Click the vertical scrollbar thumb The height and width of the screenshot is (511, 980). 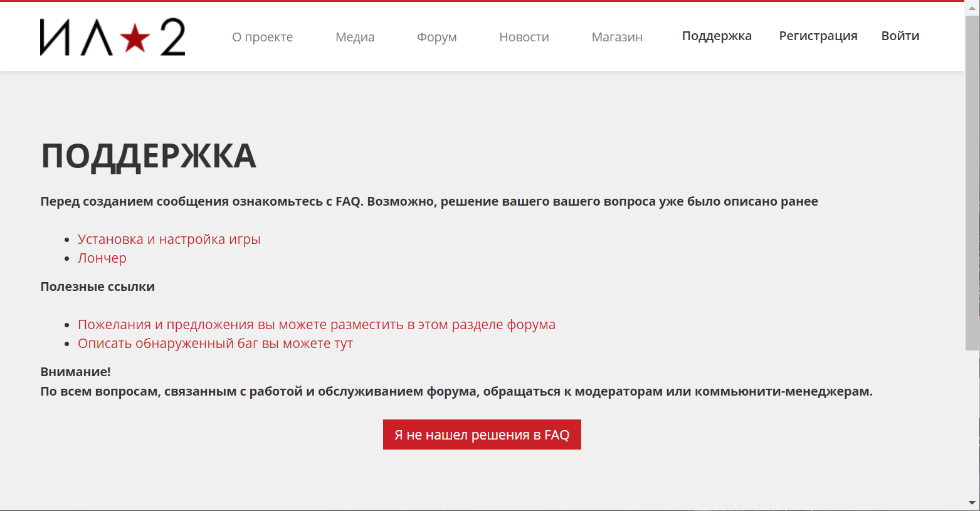(x=972, y=182)
